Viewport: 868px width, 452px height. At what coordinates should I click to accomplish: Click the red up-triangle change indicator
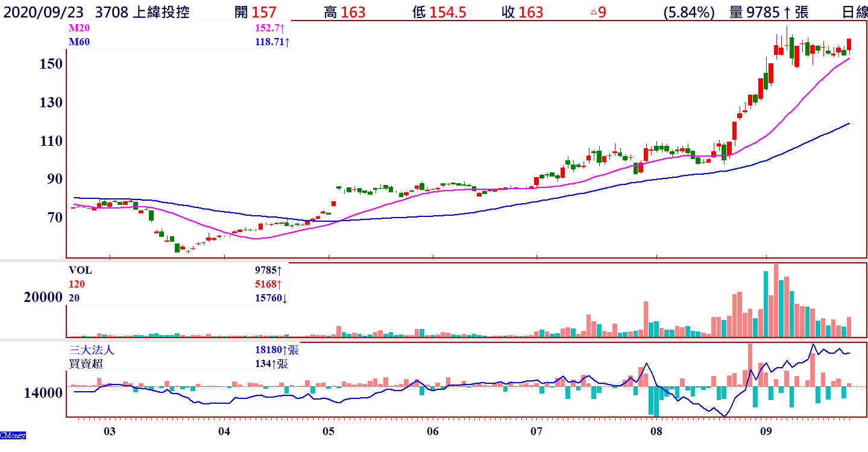[594, 12]
